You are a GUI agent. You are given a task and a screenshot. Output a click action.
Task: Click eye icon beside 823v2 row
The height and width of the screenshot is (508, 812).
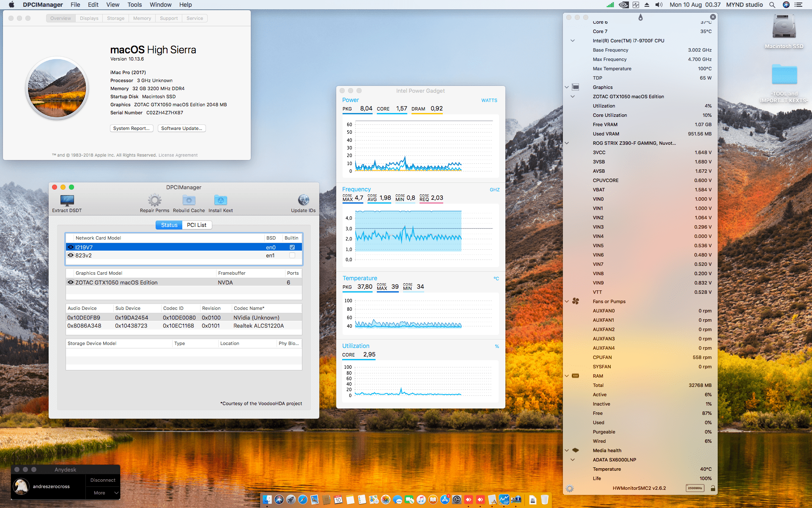[x=71, y=255]
